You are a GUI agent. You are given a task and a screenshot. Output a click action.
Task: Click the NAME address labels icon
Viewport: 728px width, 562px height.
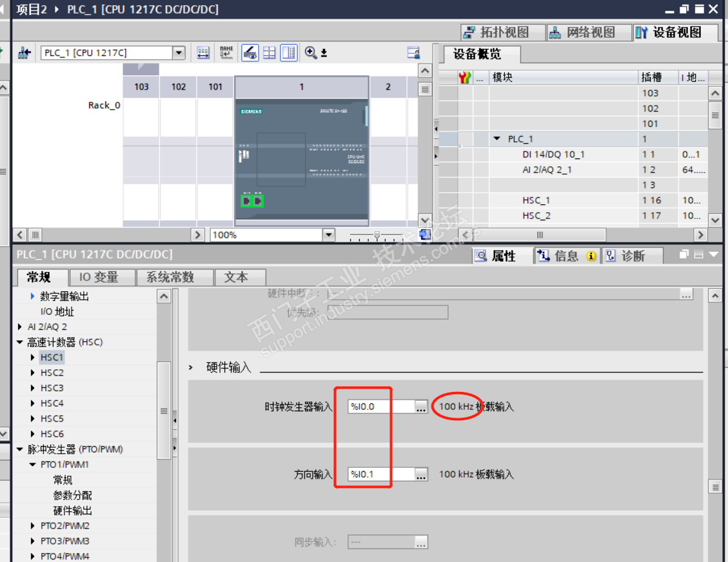pyautogui.click(x=226, y=53)
